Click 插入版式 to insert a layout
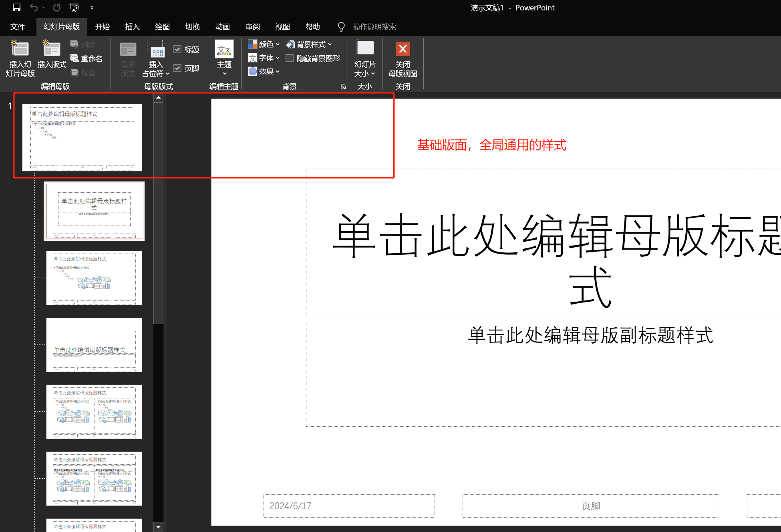 [52, 54]
